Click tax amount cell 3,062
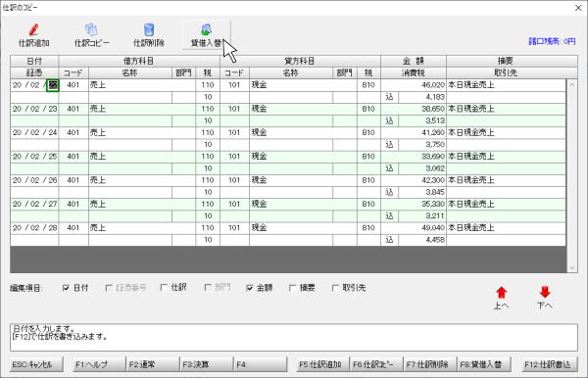Viewport: 588px width, 378px height. (x=422, y=168)
